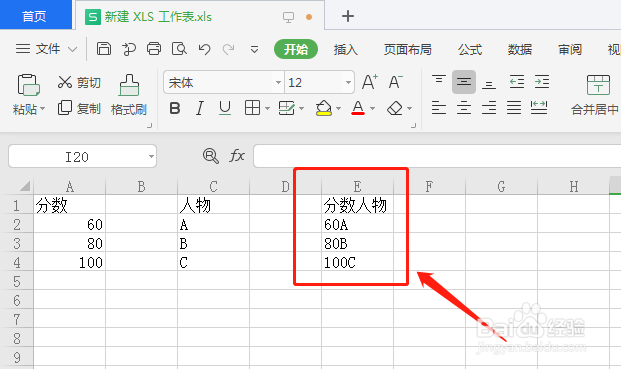
Task: Toggle bold formatting
Action: [x=175, y=108]
